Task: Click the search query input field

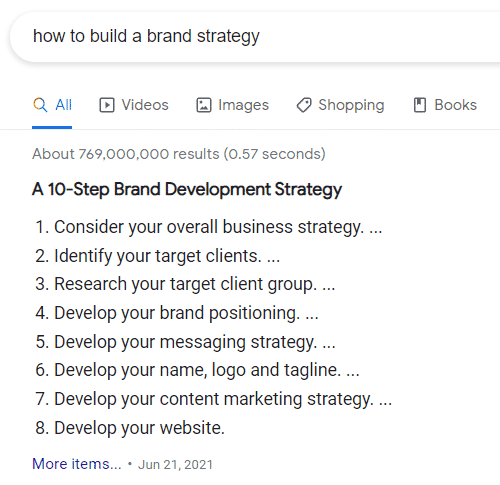Action: [x=255, y=36]
